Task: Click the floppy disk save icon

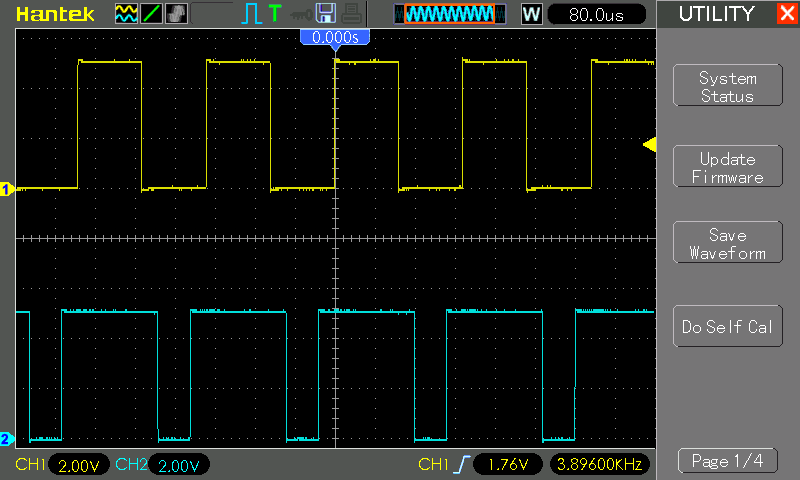Action: click(x=325, y=14)
